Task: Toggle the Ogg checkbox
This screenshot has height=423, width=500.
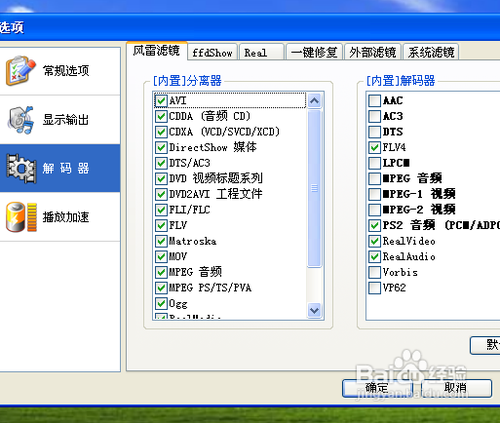Action: tap(161, 303)
